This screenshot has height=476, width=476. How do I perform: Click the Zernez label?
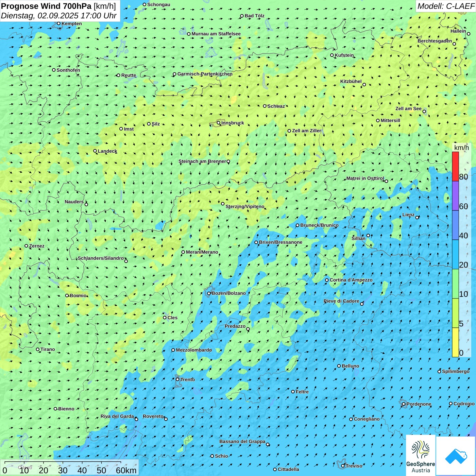pyautogui.click(x=37, y=246)
